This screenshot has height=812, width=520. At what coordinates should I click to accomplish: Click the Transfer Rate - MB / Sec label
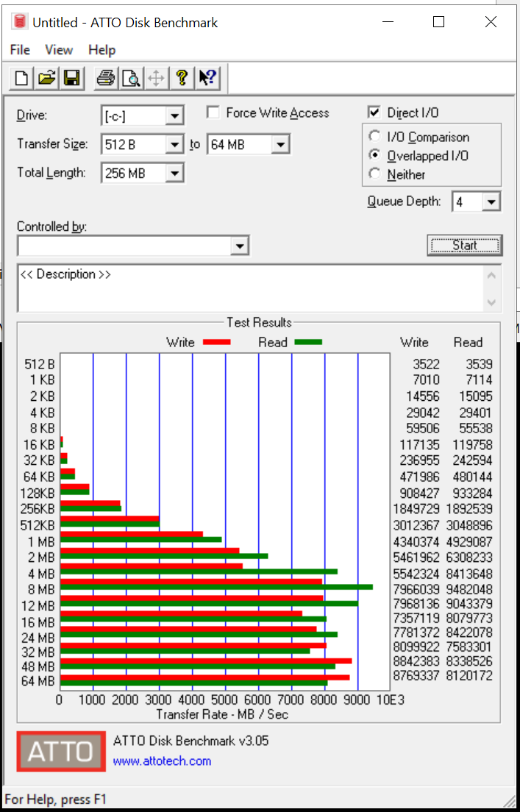[222, 715]
